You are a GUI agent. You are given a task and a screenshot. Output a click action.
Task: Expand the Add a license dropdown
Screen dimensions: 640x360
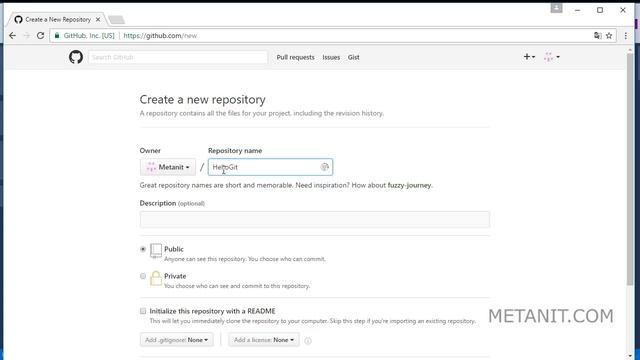(x=264, y=340)
